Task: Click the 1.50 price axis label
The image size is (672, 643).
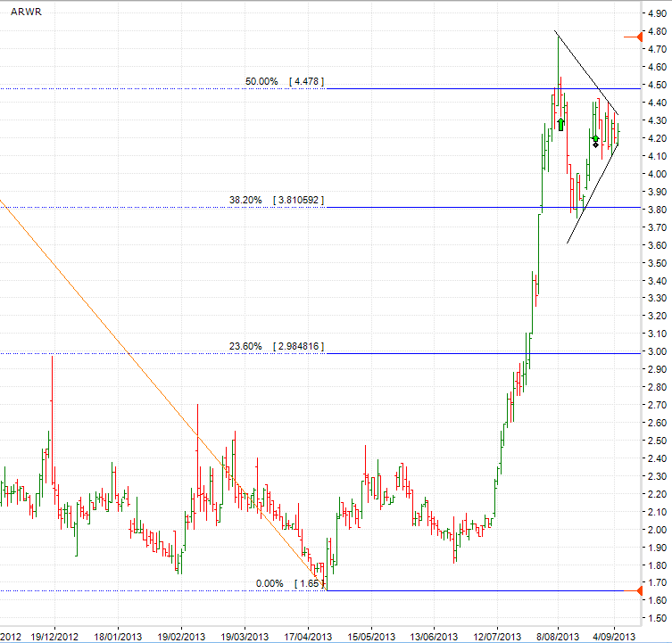Action: click(658, 618)
